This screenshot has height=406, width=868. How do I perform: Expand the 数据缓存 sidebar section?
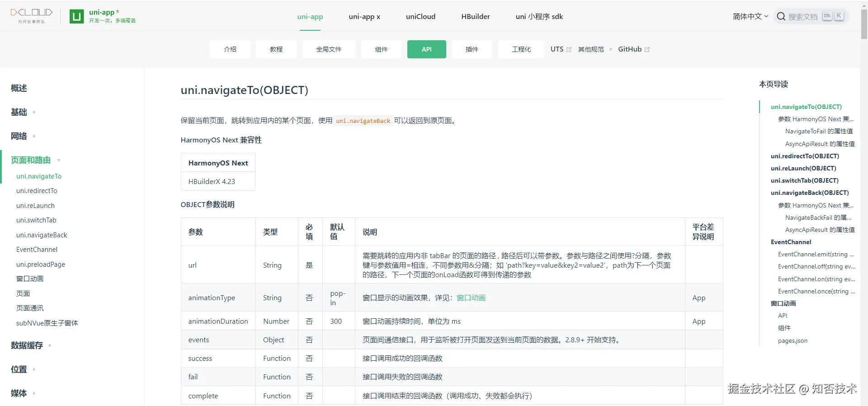31,345
